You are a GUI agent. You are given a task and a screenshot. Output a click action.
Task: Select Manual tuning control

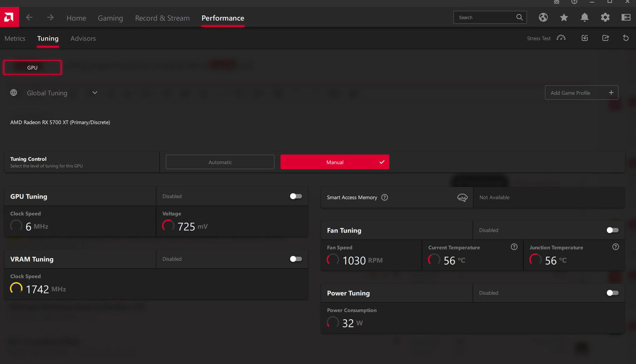click(335, 162)
